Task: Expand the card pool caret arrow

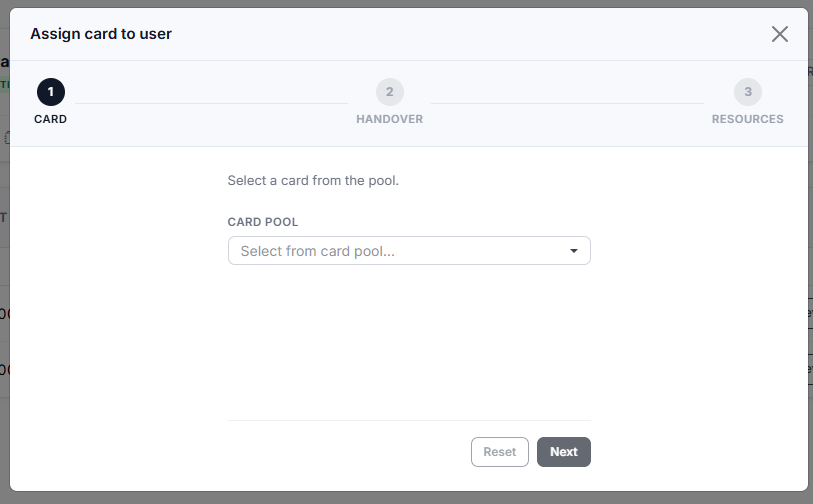Action: tap(573, 251)
